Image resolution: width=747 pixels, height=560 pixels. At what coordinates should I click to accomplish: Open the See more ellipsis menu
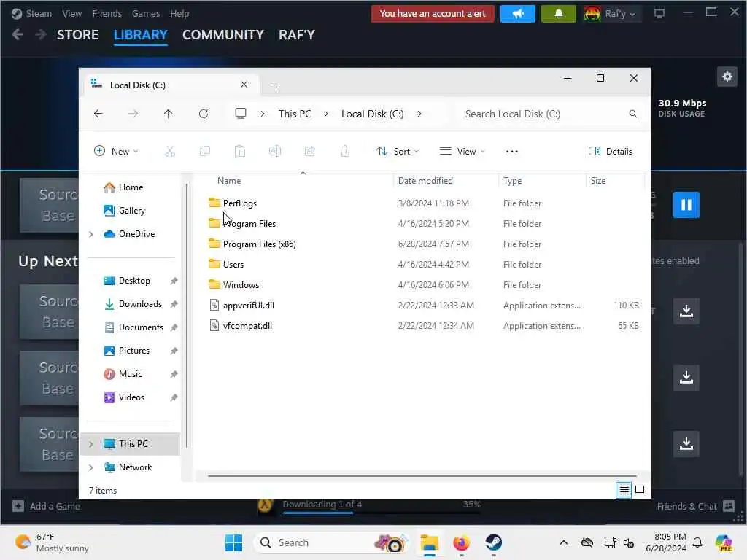[x=511, y=152]
